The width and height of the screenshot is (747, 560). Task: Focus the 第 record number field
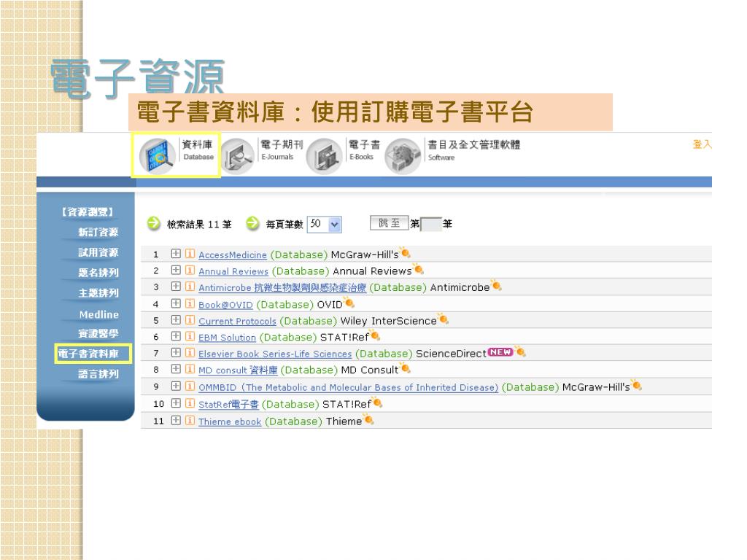tap(431, 224)
